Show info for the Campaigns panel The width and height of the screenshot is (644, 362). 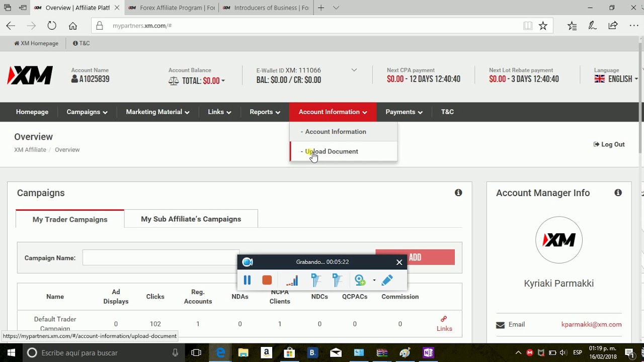pyautogui.click(x=458, y=193)
